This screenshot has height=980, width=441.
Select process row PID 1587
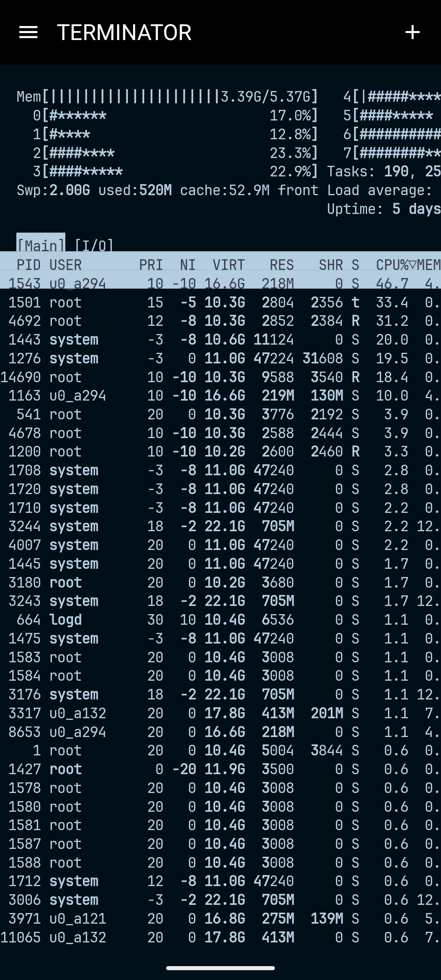click(220, 844)
